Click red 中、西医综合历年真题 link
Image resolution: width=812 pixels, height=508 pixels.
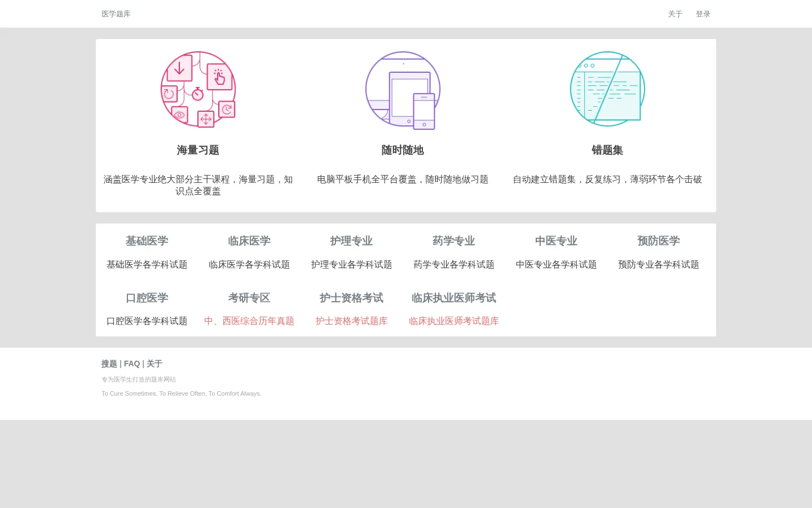click(249, 321)
